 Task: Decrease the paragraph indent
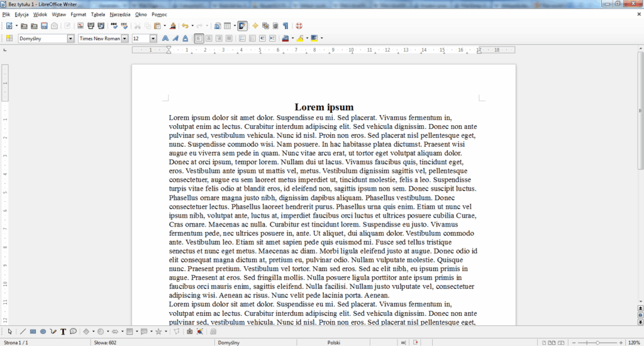[x=262, y=38]
